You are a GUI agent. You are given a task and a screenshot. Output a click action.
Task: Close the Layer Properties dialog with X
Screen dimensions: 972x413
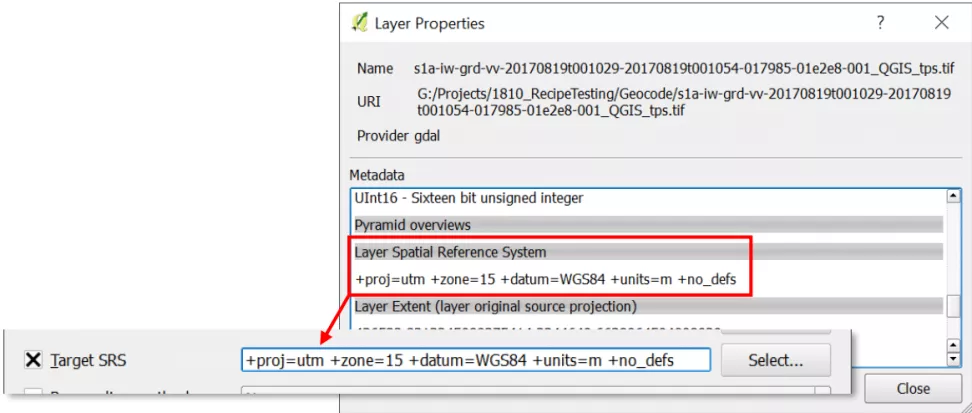point(941,23)
